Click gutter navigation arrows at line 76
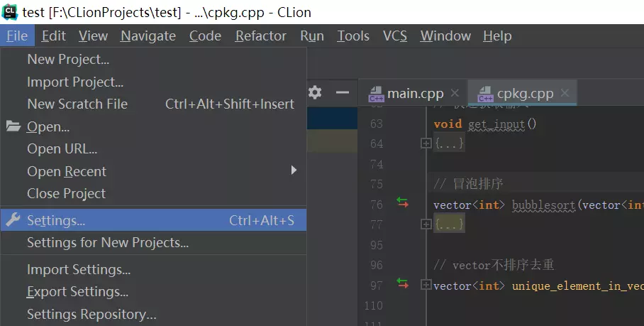The height and width of the screenshot is (326, 644). [x=403, y=202]
